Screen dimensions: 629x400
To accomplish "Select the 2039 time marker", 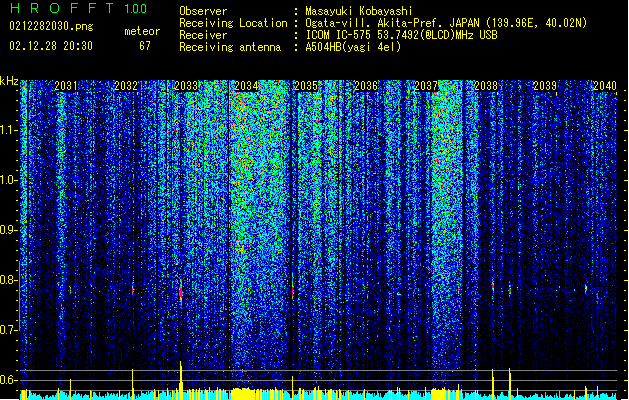I will pos(545,86).
